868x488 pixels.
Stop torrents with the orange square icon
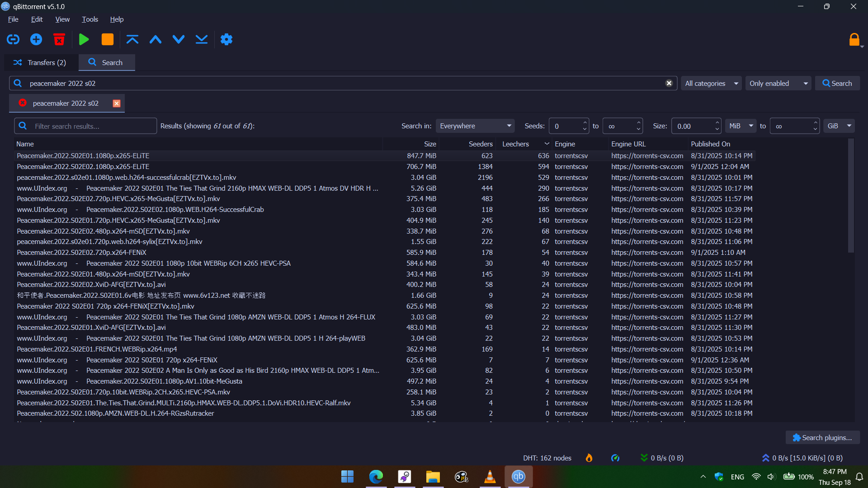[x=107, y=39]
